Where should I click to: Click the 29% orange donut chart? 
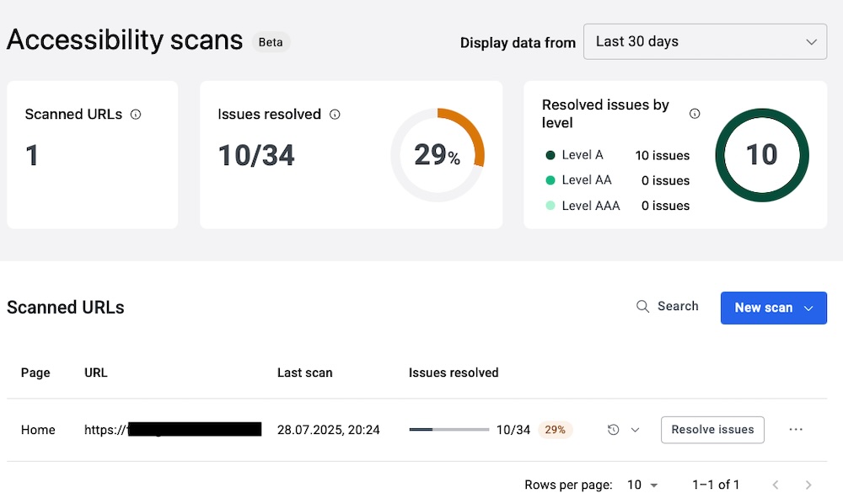pos(438,155)
